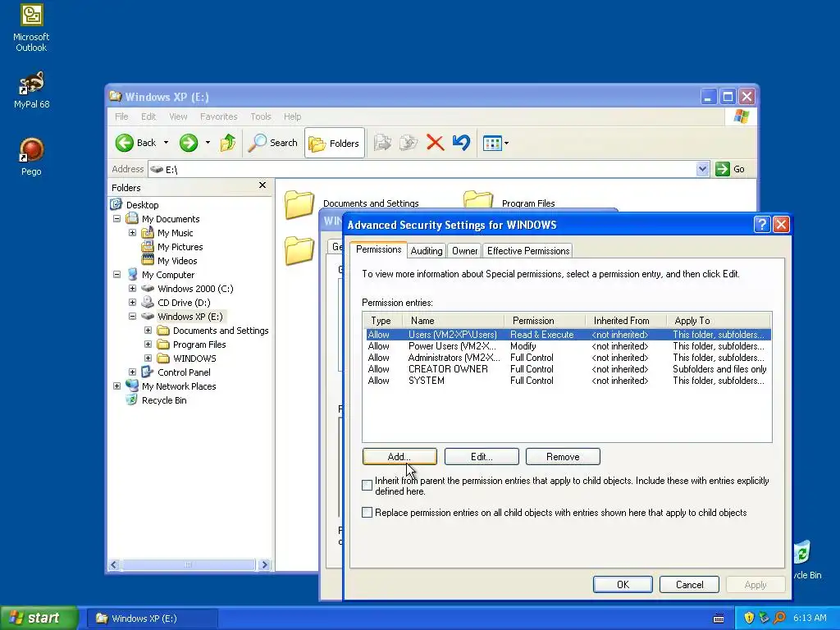This screenshot has height=630, width=840.
Task: Click the keyboard icon on taskbar
Action: (x=719, y=619)
